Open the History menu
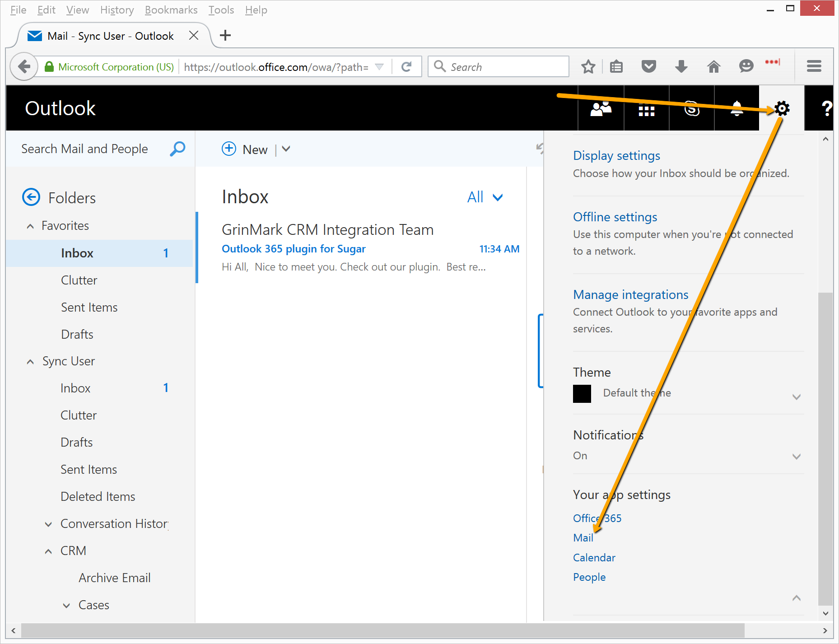The height and width of the screenshot is (644, 839). [x=117, y=10]
